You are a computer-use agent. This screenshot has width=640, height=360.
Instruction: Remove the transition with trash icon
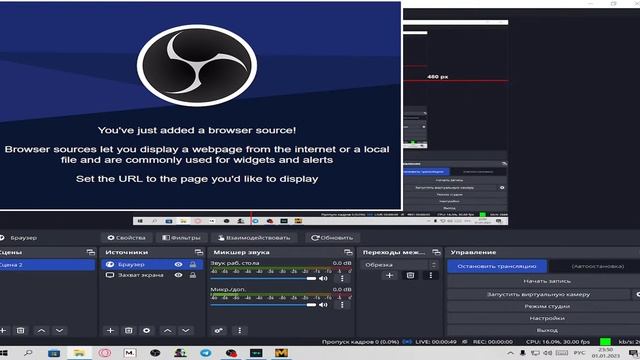[x=410, y=275]
